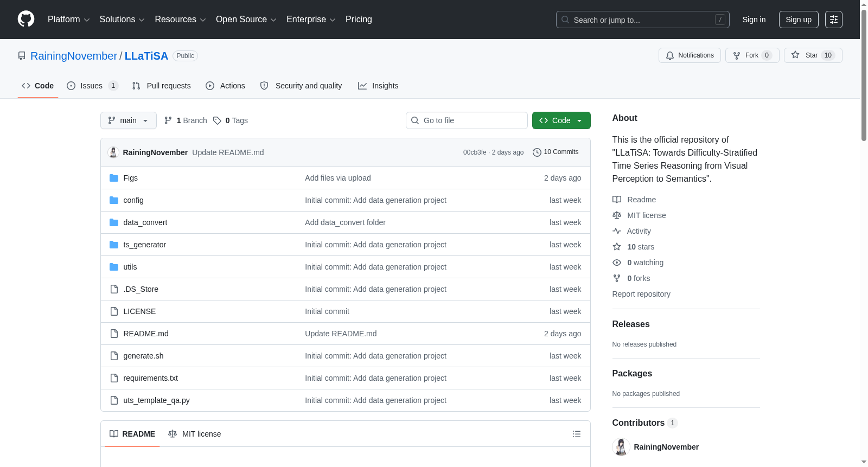Open RainingNovember avatar in commit header
Screen dimensions: 868x467
tap(113, 152)
